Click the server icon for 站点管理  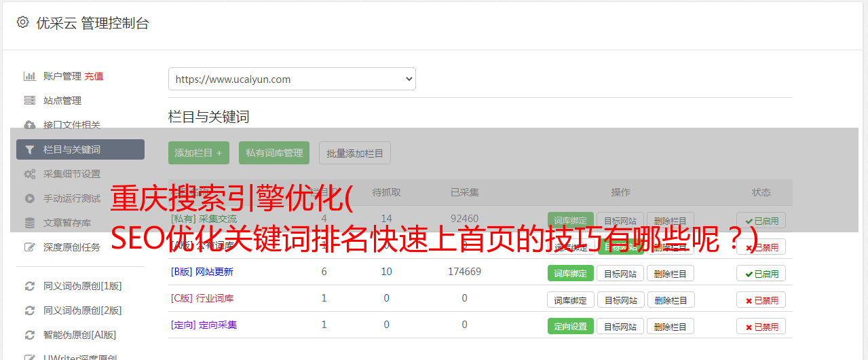pos(29,101)
